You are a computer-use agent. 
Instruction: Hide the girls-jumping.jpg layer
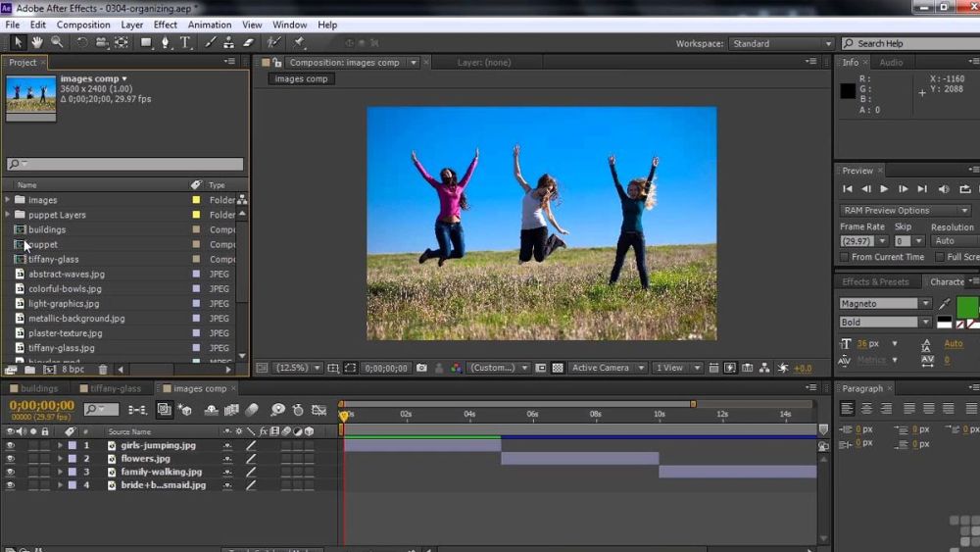coord(10,445)
